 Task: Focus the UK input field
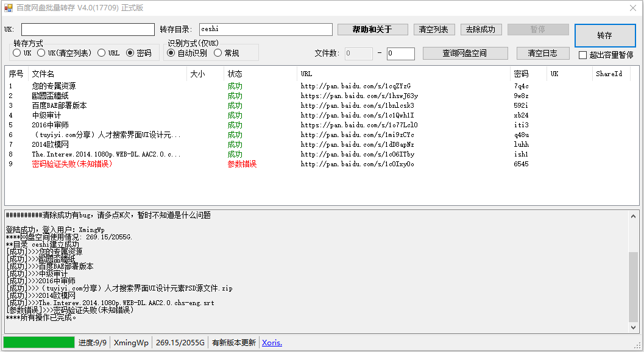(88, 29)
